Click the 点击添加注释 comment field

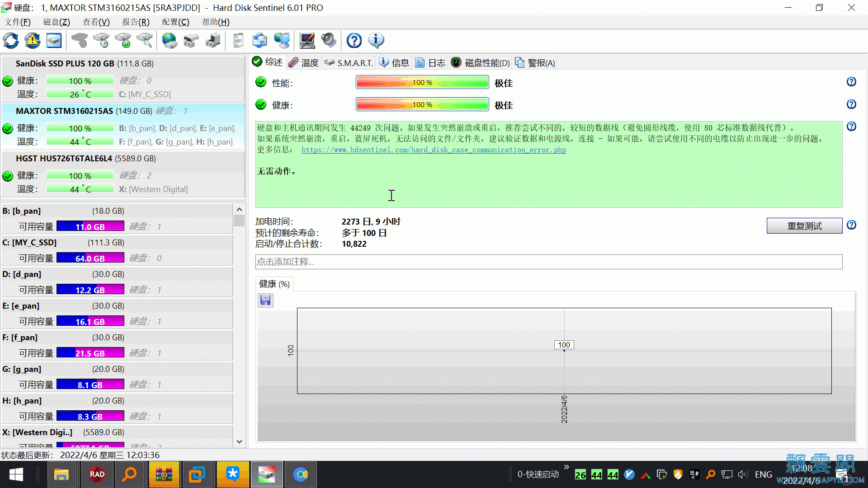(x=549, y=262)
